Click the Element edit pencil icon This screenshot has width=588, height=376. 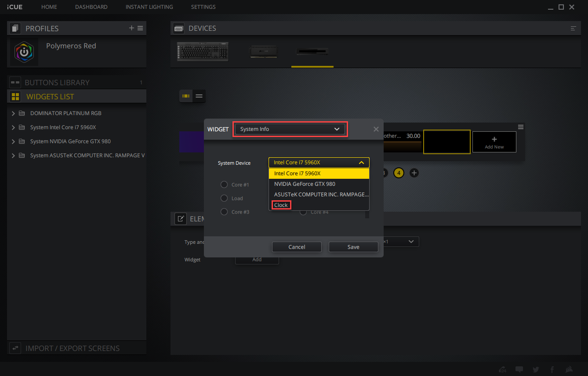pos(180,219)
